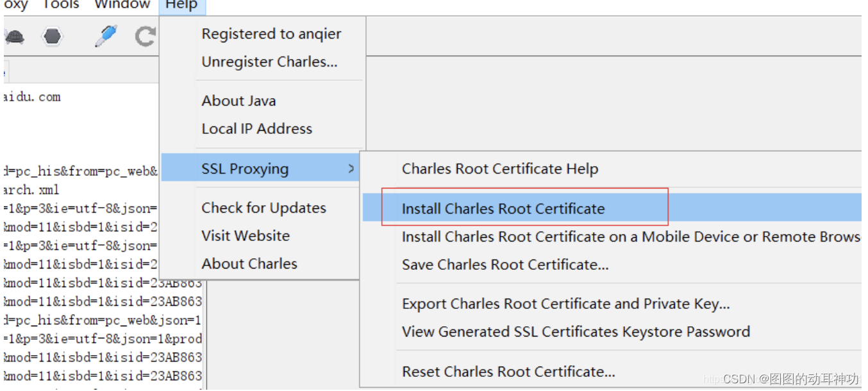The image size is (868, 391).
Task: Select 'Registered to anqier' entry
Action: [271, 34]
